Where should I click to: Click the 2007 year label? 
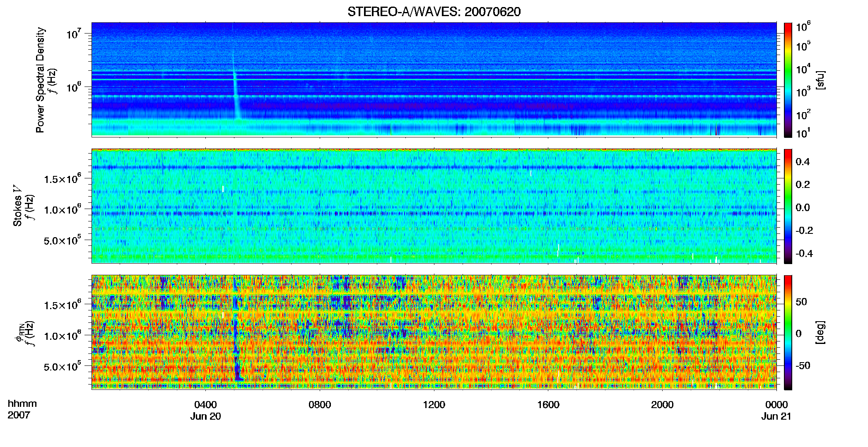(x=19, y=415)
